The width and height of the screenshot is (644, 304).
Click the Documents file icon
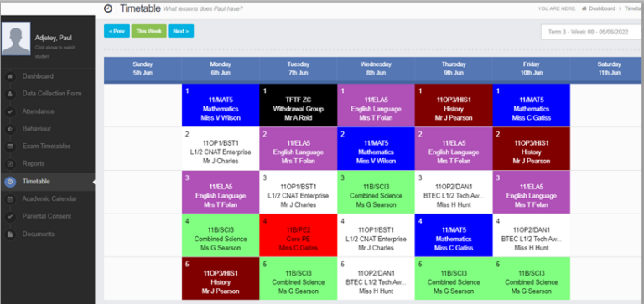[x=10, y=234]
